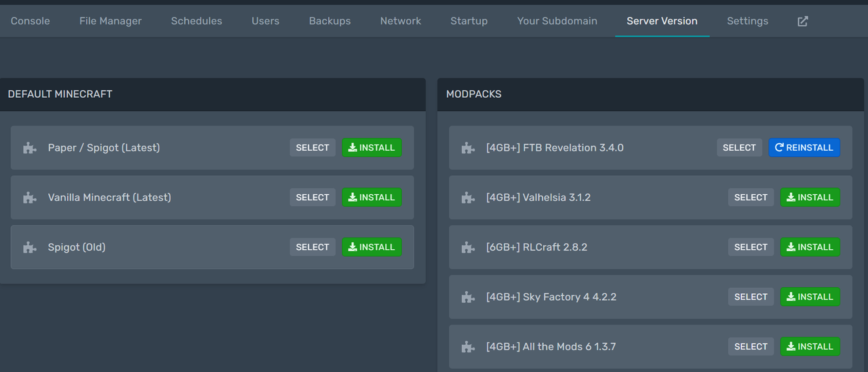Click puzzle icon beside FTB Revelation 3.4.0
The width and height of the screenshot is (868, 372).
click(468, 148)
